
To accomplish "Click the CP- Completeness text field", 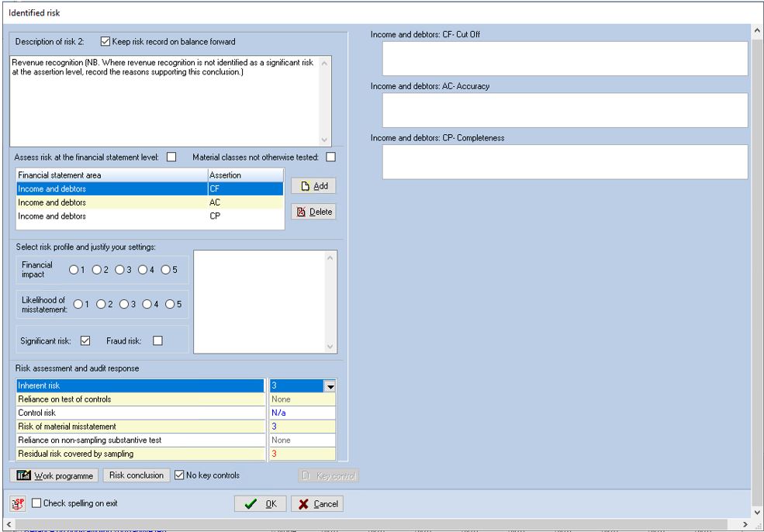I will [565, 162].
